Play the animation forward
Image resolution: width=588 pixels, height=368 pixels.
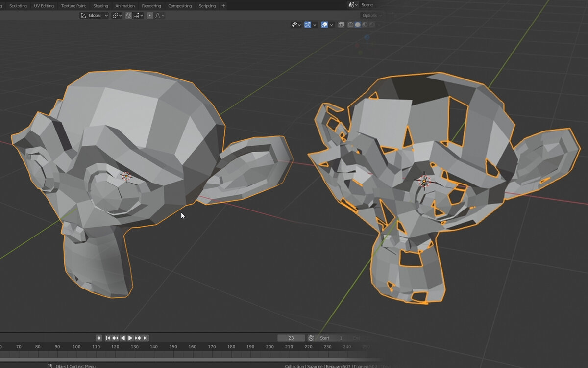[130, 338]
